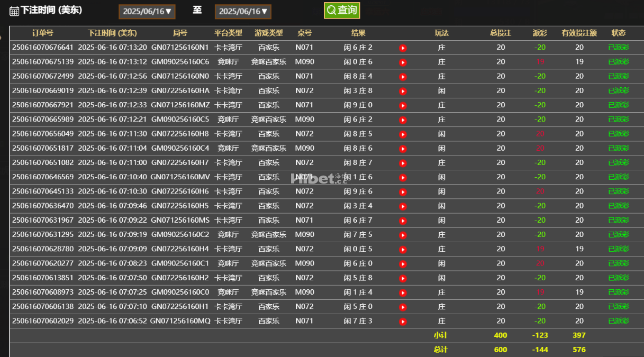Select the 状态 column header
This screenshot has height=357, width=644.
click(618, 33)
